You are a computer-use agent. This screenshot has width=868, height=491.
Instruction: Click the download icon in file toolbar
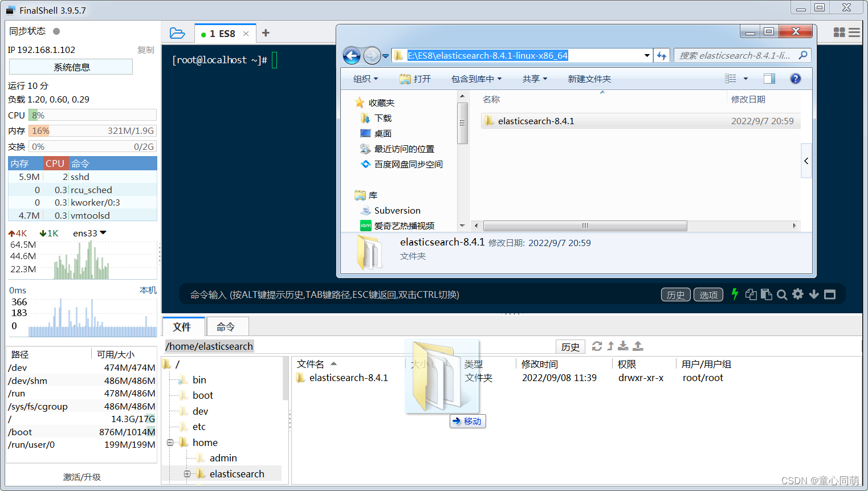pos(624,346)
